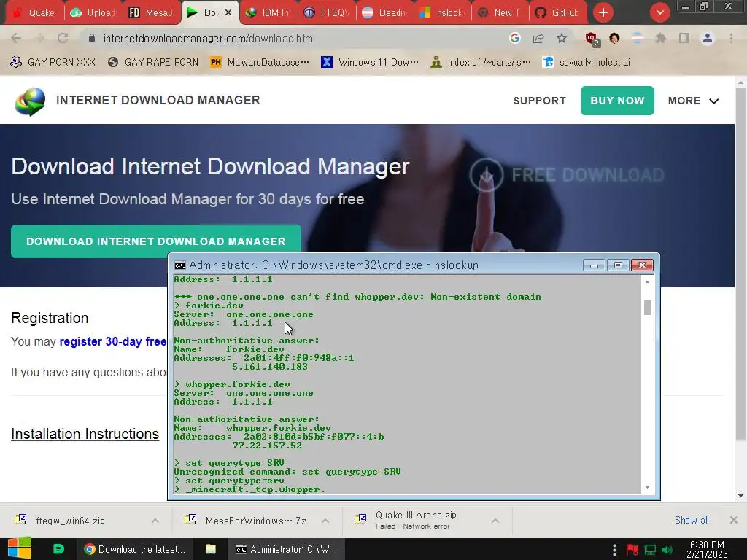The height and width of the screenshot is (560, 747).
Task: Expand the MORE navigation dropdown
Action: point(693,101)
